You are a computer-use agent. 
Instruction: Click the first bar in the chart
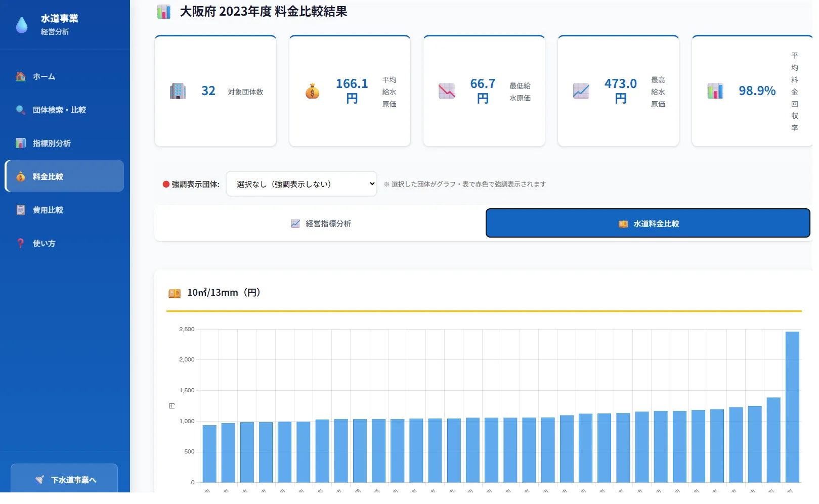click(x=209, y=453)
